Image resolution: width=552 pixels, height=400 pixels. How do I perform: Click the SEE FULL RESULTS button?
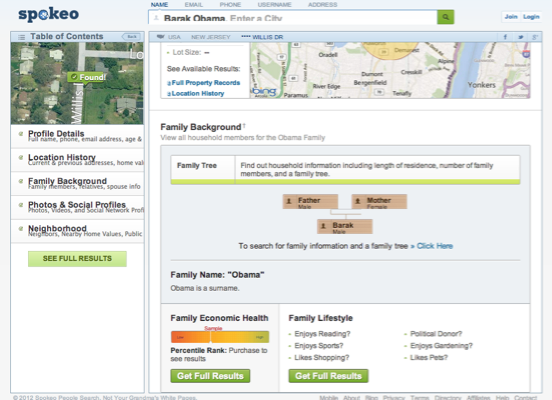[x=77, y=259]
